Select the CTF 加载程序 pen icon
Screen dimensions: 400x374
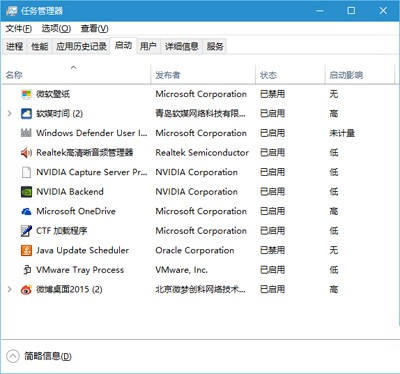26,231
